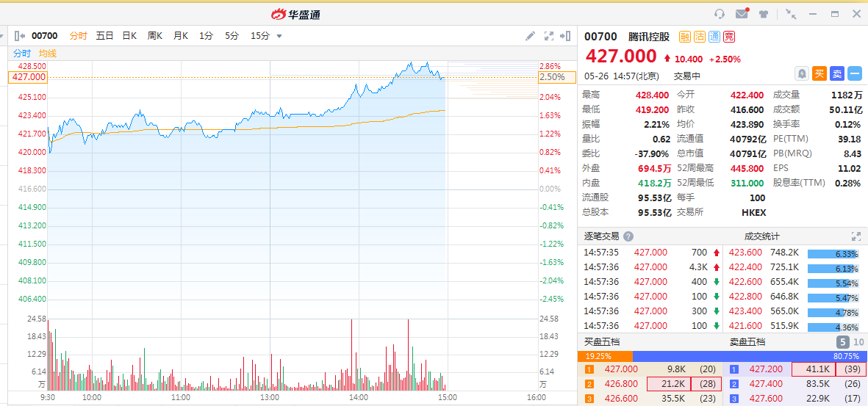
Task: Click the orange buy-side ratio bar
Action: tap(604, 356)
